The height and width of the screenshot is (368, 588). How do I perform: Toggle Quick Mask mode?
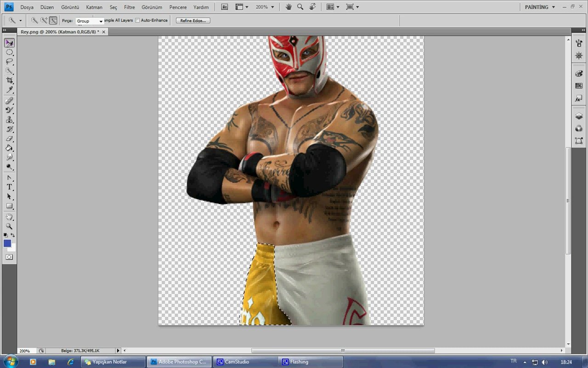[x=9, y=257]
